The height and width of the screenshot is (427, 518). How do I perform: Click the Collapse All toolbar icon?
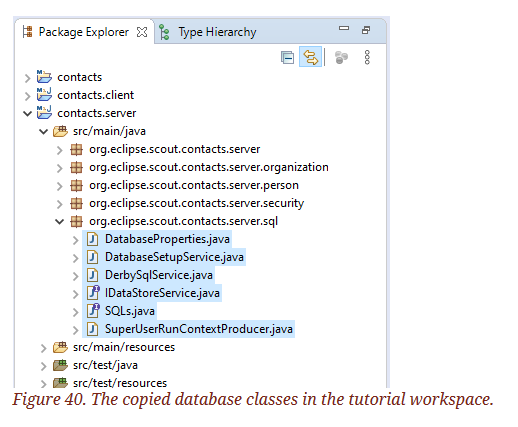[287, 58]
